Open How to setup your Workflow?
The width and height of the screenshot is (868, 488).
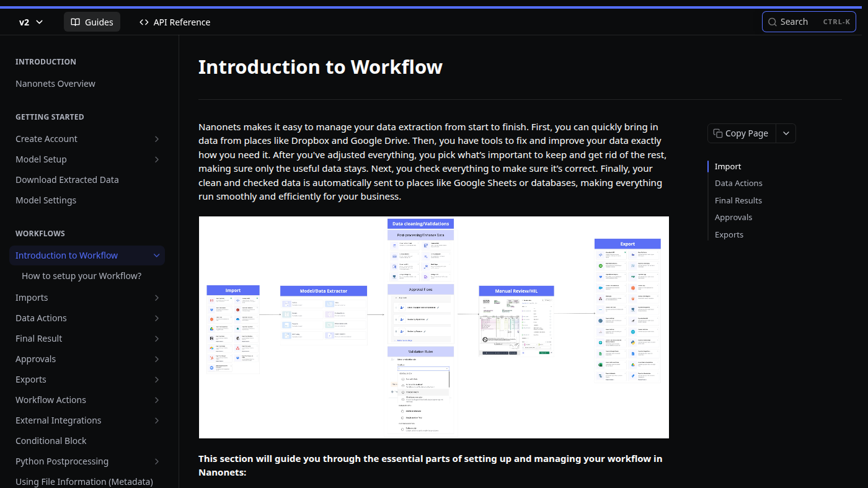[x=82, y=276]
